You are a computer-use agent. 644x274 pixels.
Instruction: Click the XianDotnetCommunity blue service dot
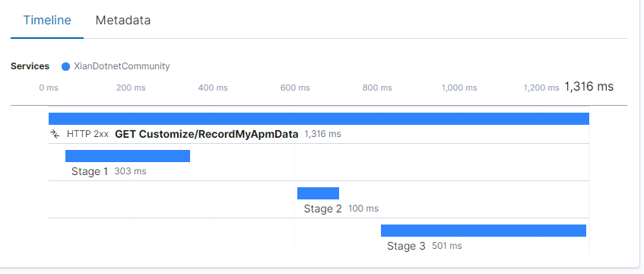point(65,66)
